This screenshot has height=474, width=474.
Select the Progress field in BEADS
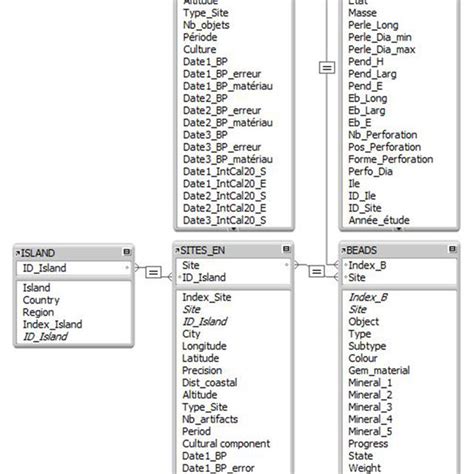click(x=368, y=444)
